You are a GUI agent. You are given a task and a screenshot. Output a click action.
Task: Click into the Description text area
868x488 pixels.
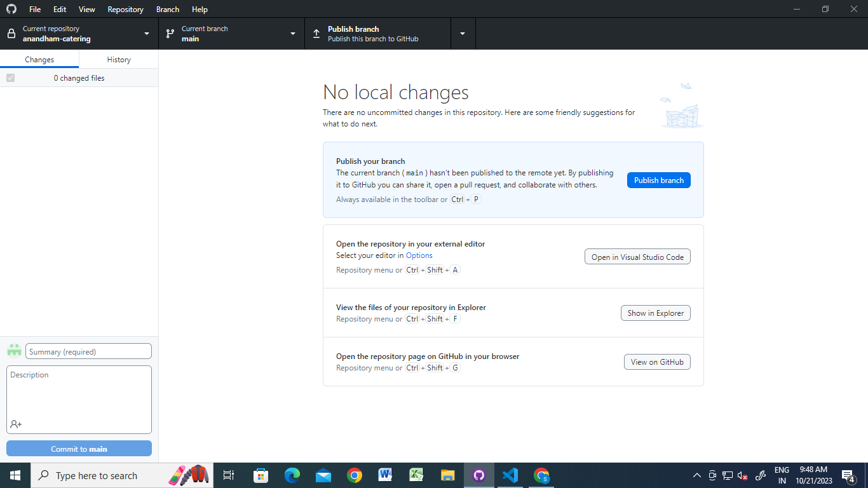(79, 400)
